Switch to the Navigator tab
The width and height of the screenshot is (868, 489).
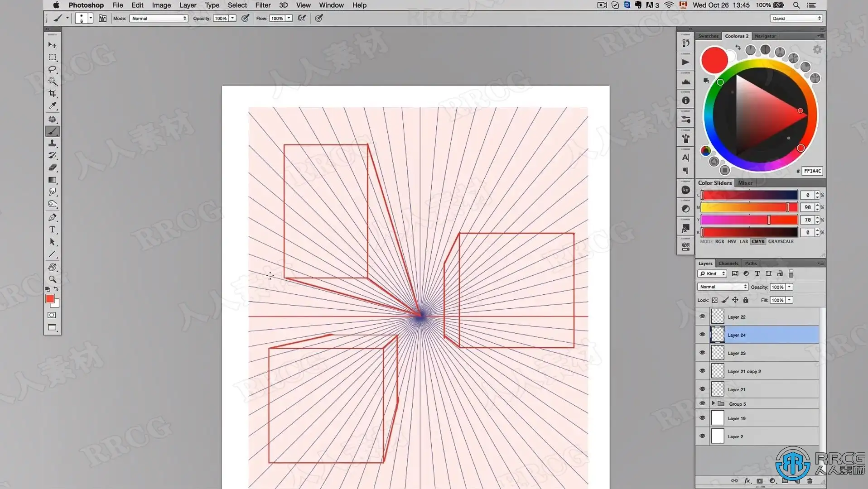765,36
